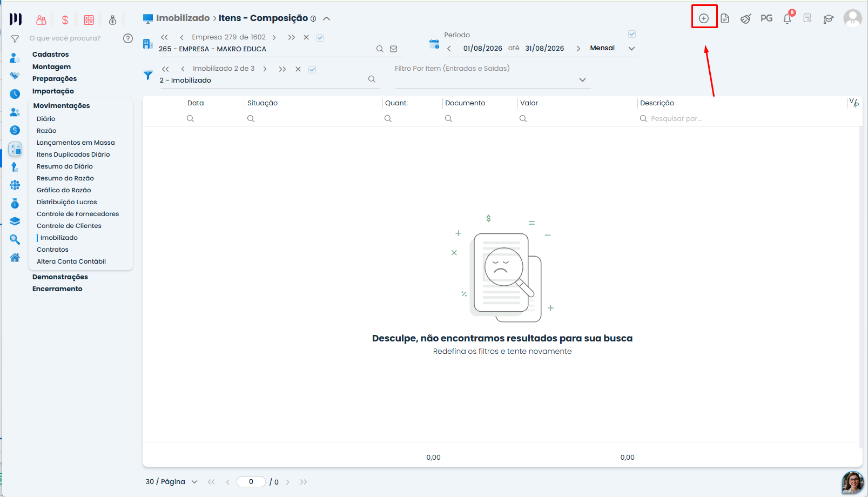Open the 30 / Página size dropdown

171,482
